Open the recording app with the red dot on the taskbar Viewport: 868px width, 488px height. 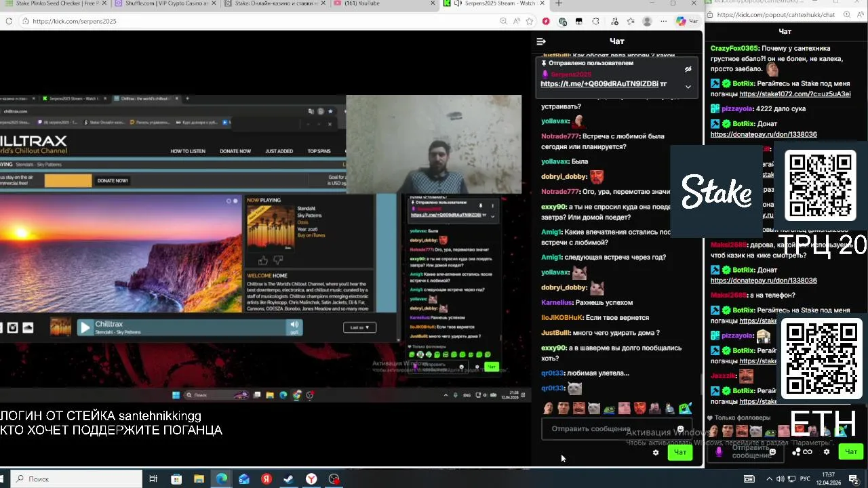click(334, 479)
